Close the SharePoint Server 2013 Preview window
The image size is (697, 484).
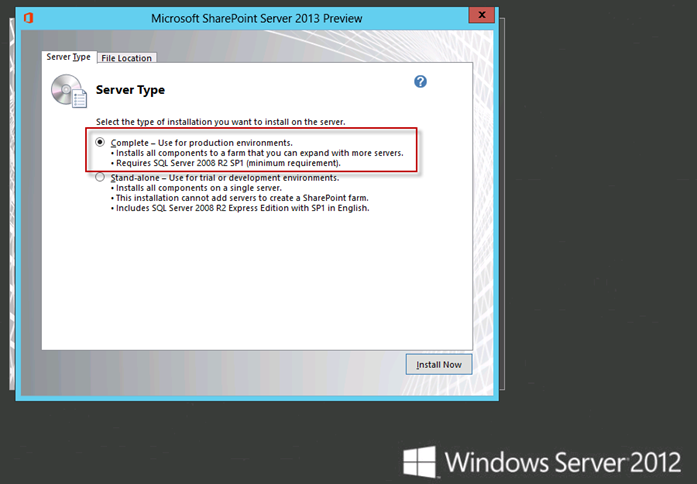(x=481, y=15)
